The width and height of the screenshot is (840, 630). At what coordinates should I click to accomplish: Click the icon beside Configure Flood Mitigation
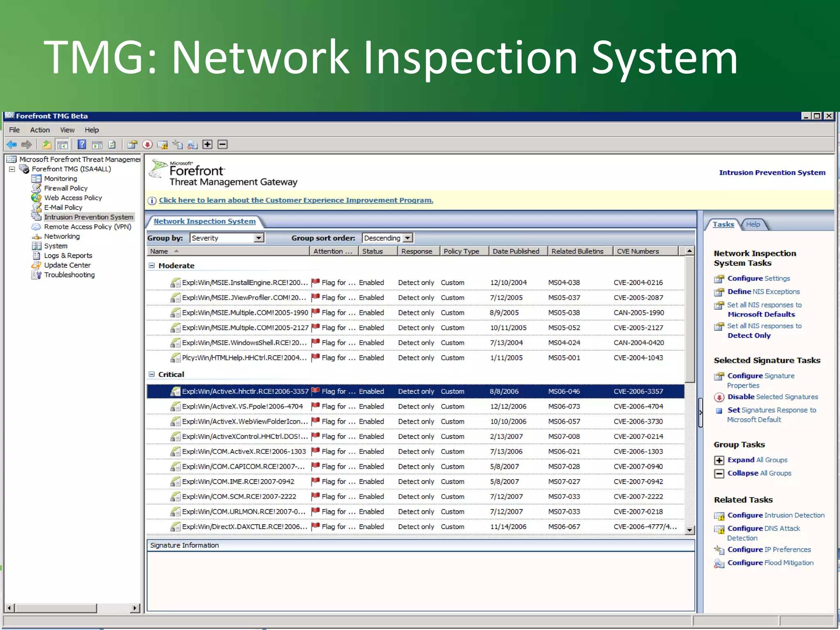pyautogui.click(x=719, y=564)
